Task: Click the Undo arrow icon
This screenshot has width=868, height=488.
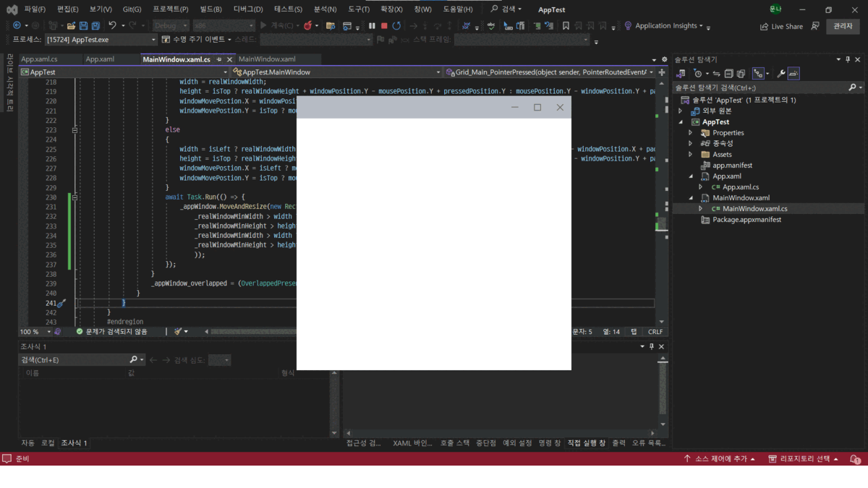Action: coord(112,25)
